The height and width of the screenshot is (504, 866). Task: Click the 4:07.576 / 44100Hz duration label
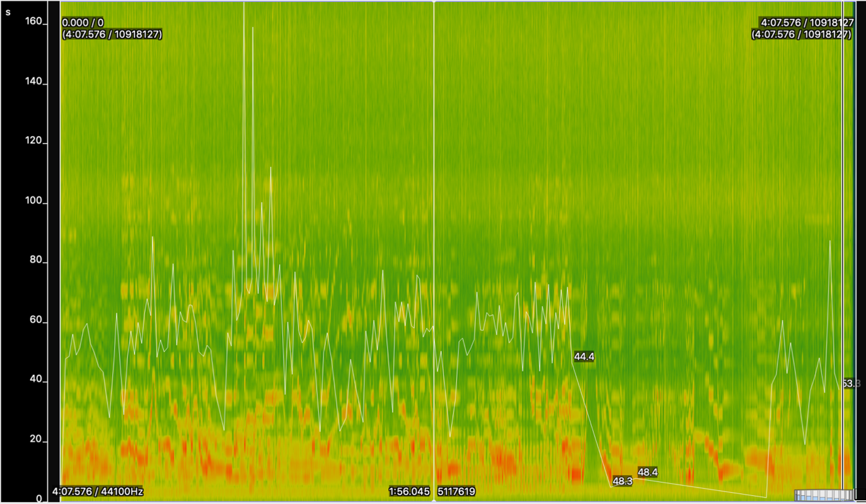[x=97, y=491]
